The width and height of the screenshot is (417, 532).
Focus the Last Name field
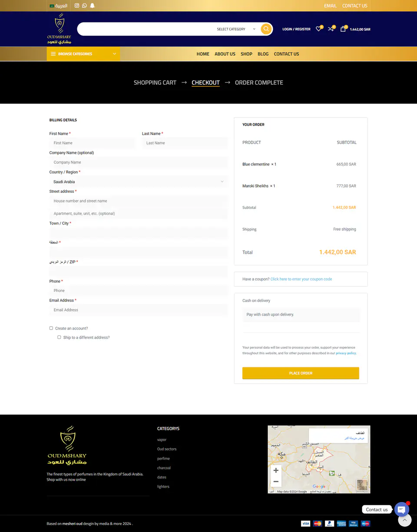point(185,143)
